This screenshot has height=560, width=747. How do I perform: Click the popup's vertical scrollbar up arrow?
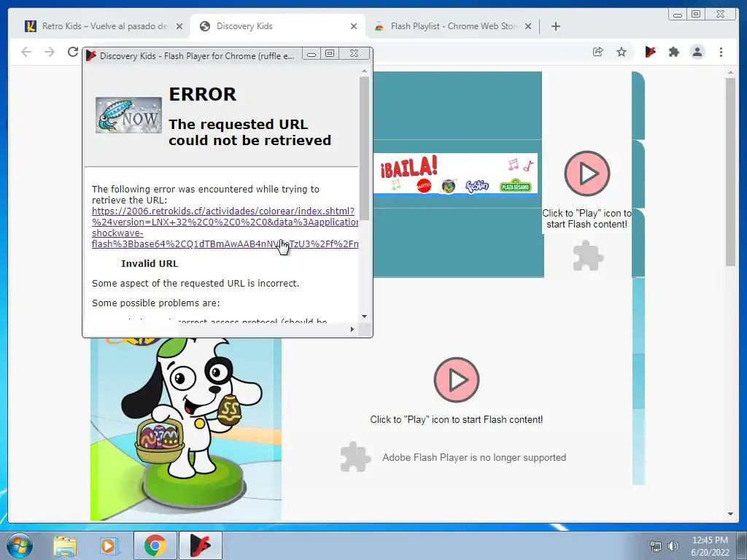click(365, 71)
